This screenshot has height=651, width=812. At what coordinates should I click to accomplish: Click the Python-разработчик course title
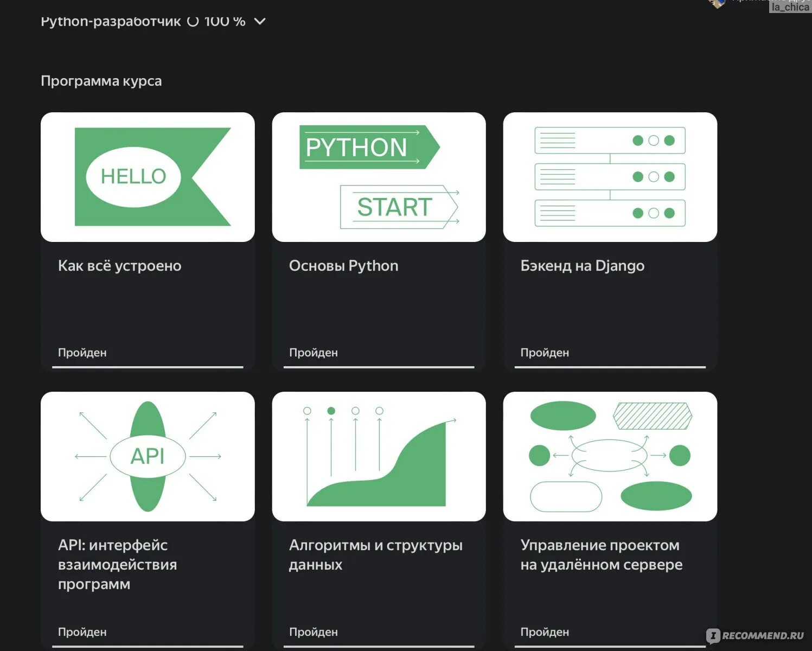[x=111, y=22]
